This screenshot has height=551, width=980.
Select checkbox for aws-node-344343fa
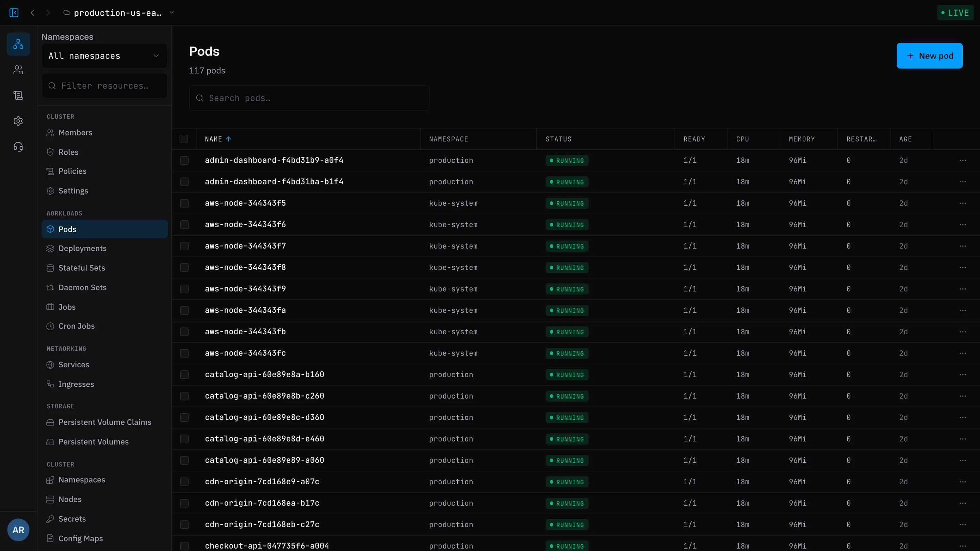coord(184,310)
